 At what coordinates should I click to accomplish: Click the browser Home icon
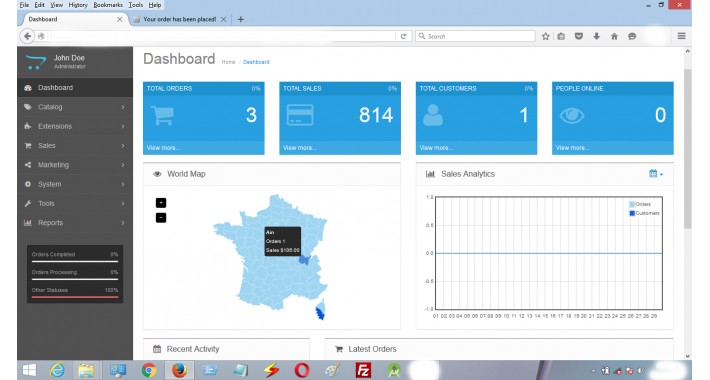pyautogui.click(x=614, y=36)
